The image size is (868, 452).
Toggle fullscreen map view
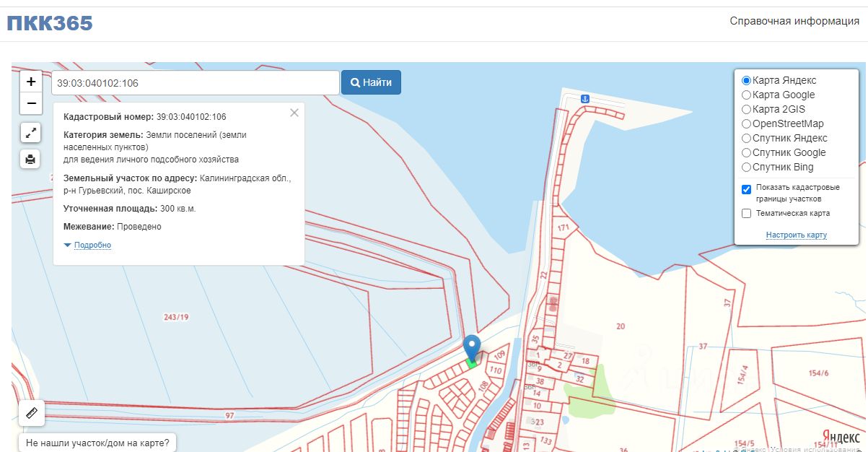30,133
